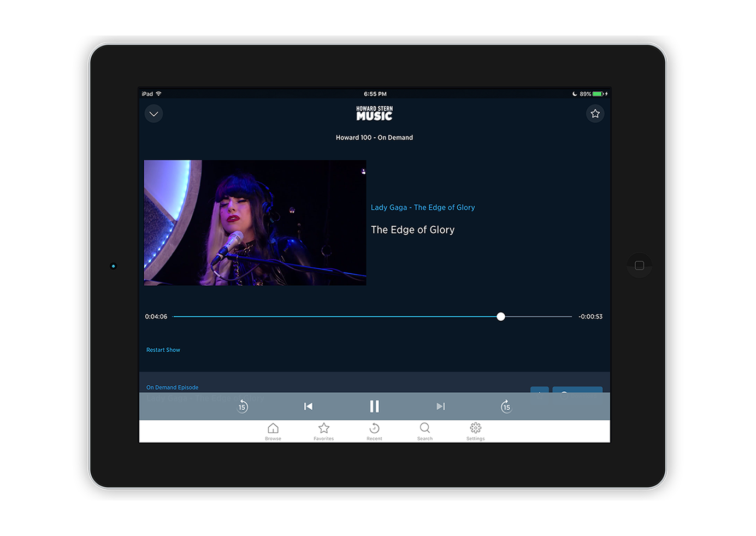Click the remaining time -0:00:53
Image resolution: width=756 pixels, height=536 pixels.
tap(590, 316)
